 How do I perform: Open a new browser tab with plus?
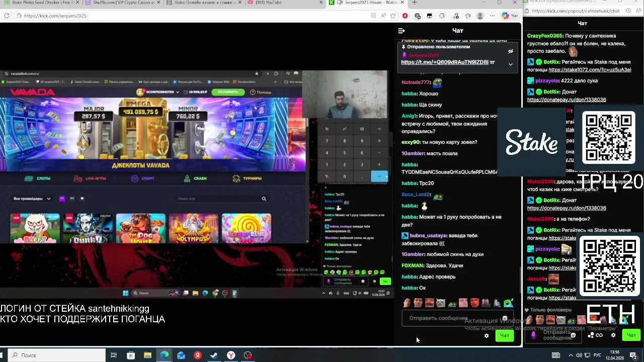coord(415,3)
